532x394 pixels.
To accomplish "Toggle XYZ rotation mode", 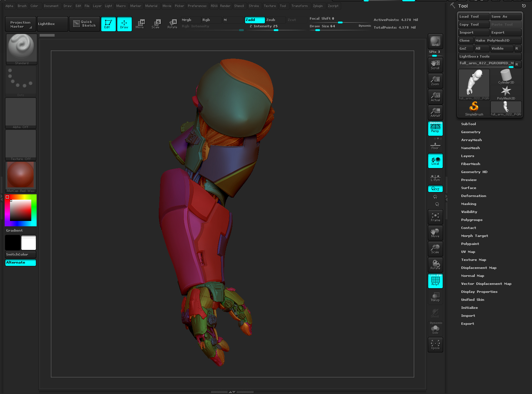I will (x=435, y=189).
